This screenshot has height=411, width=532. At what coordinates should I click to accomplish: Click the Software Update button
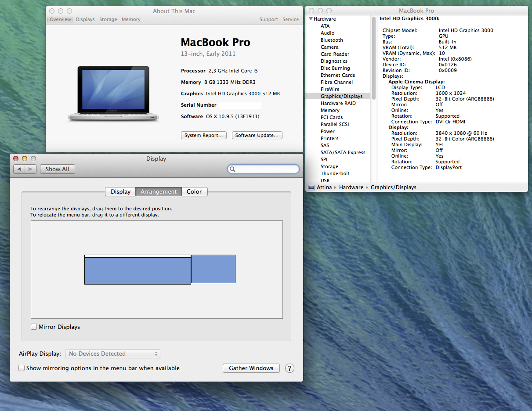[x=257, y=135]
